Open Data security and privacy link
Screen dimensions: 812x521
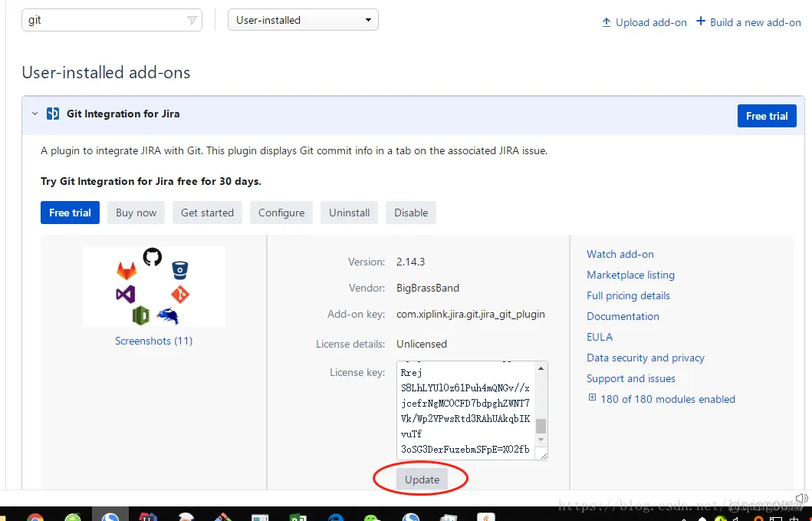tap(646, 358)
